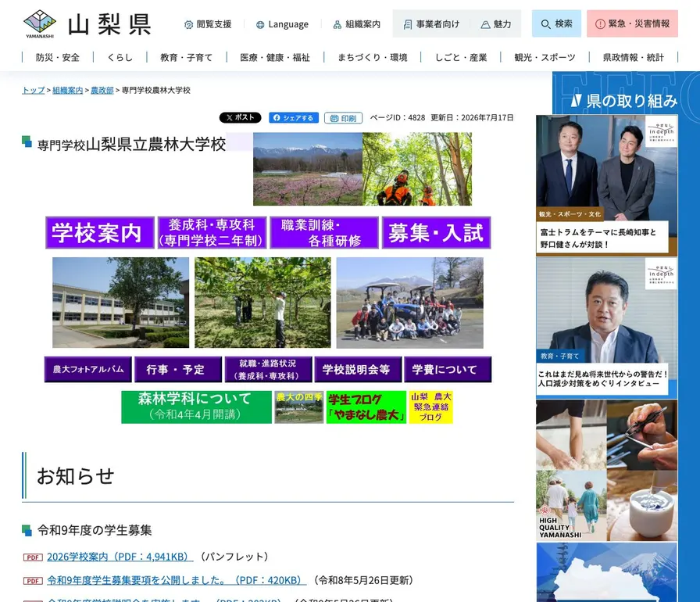Open the 農大の四季 image banner

(x=298, y=407)
